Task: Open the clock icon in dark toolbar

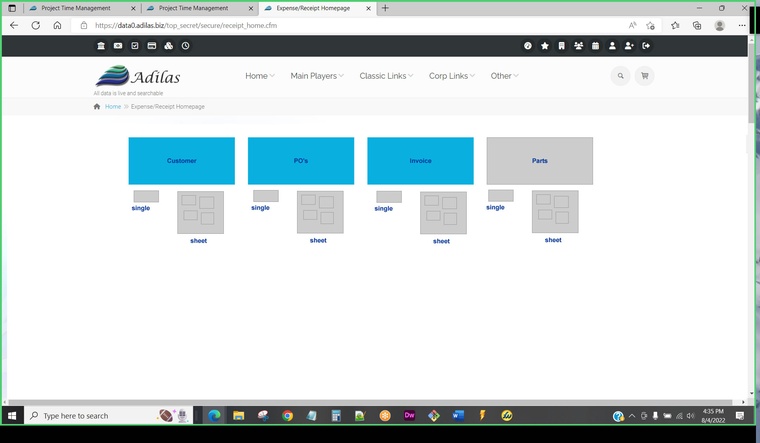Action: click(185, 46)
